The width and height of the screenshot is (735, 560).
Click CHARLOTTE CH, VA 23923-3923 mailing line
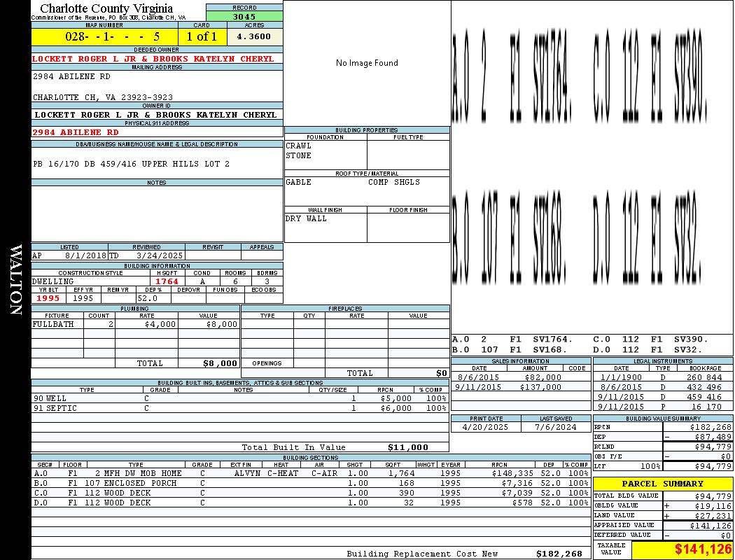(x=103, y=97)
